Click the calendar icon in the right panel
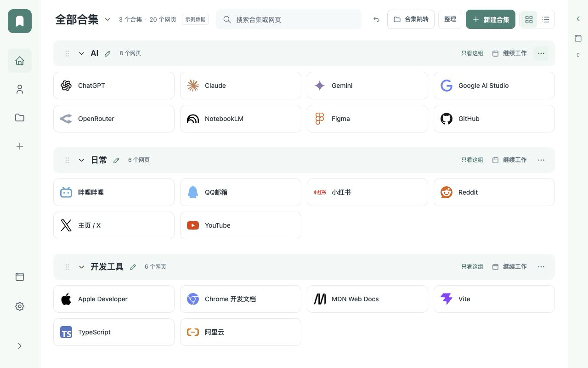The width and height of the screenshot is (588, 368). pos(578,38)
